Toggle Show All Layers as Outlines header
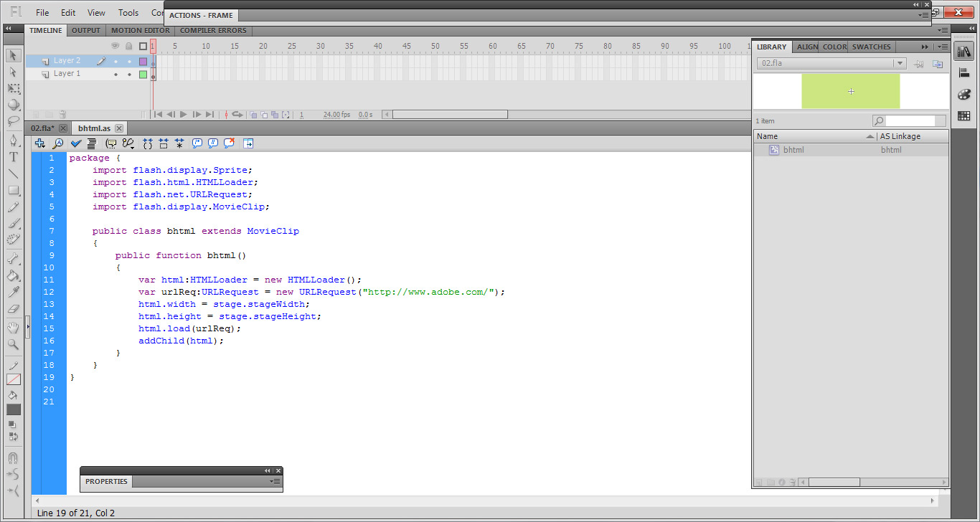 [143, 46]
